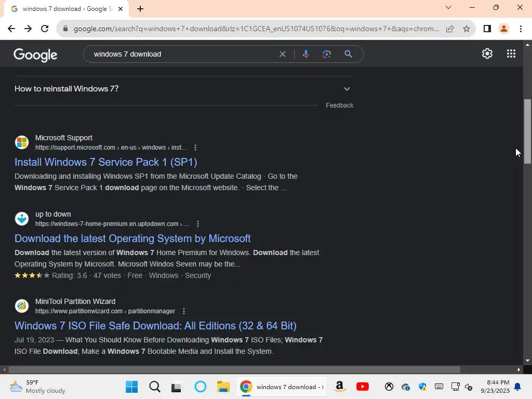Screen dimensions: 532x399
Task: Share this page icon
Action: coord(450,29)
